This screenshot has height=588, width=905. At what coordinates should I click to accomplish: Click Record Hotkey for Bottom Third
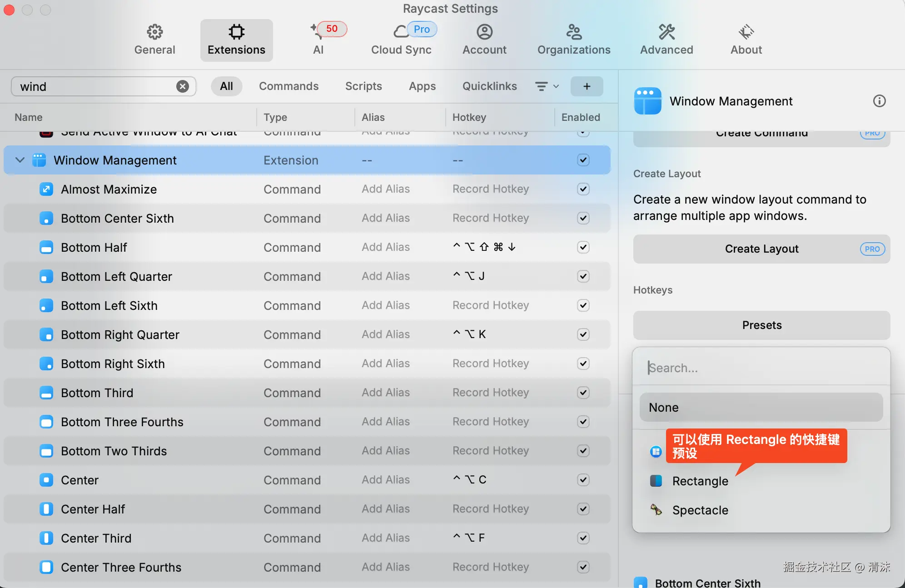[x=490, y=393]
